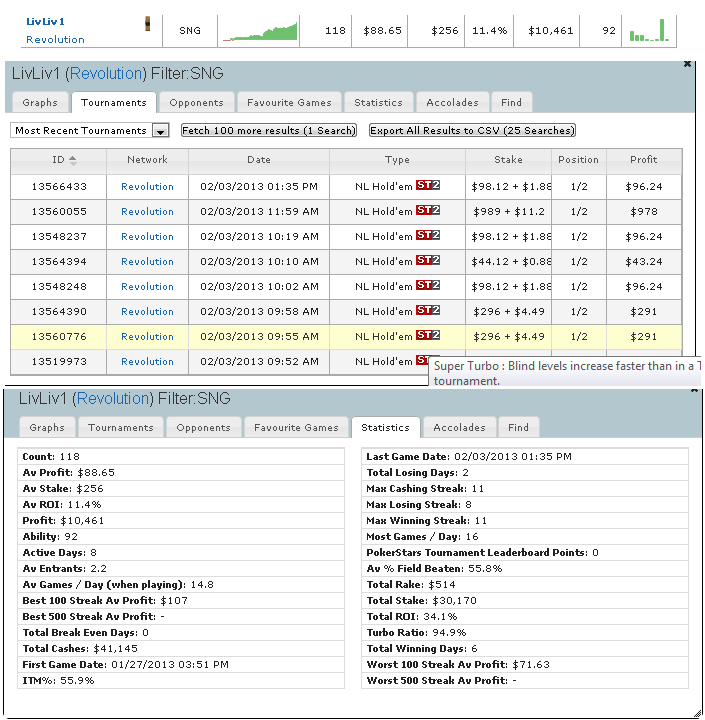The image size is (705, 720).
Task: Select tournament ID 13560776 cell
Action: point(59,337)
